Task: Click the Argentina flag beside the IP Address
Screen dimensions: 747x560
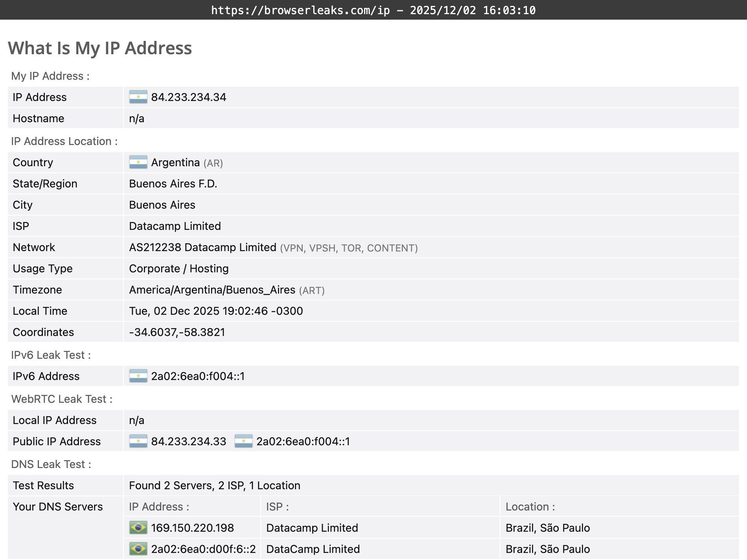Action: 138,97
